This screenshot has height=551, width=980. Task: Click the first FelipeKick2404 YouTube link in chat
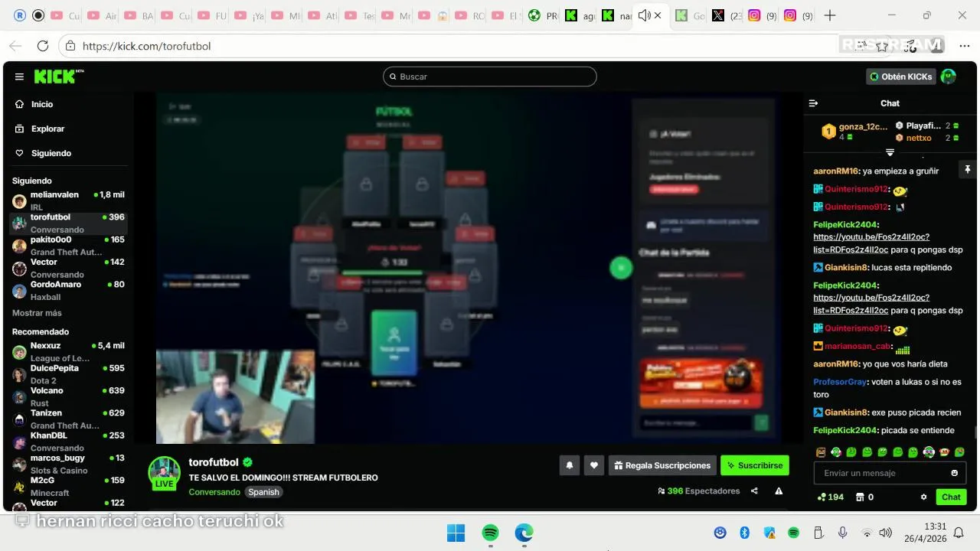(871, 243)
